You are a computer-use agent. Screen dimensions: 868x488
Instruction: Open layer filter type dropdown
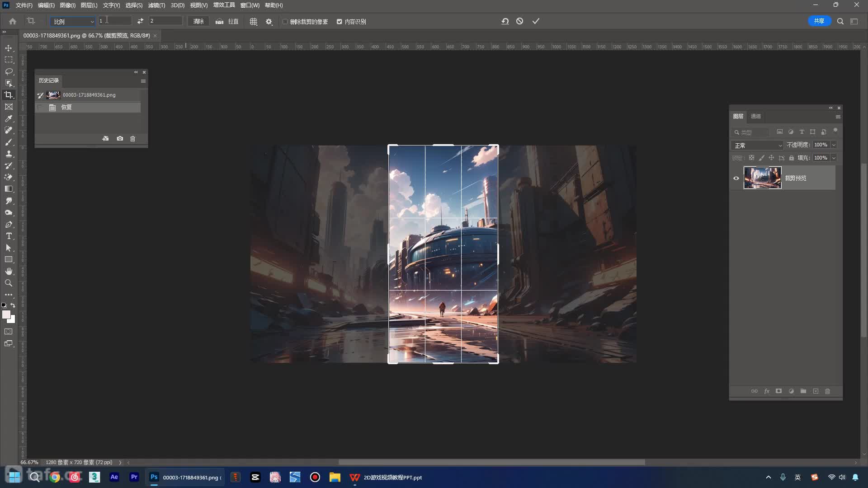(750, 132)
